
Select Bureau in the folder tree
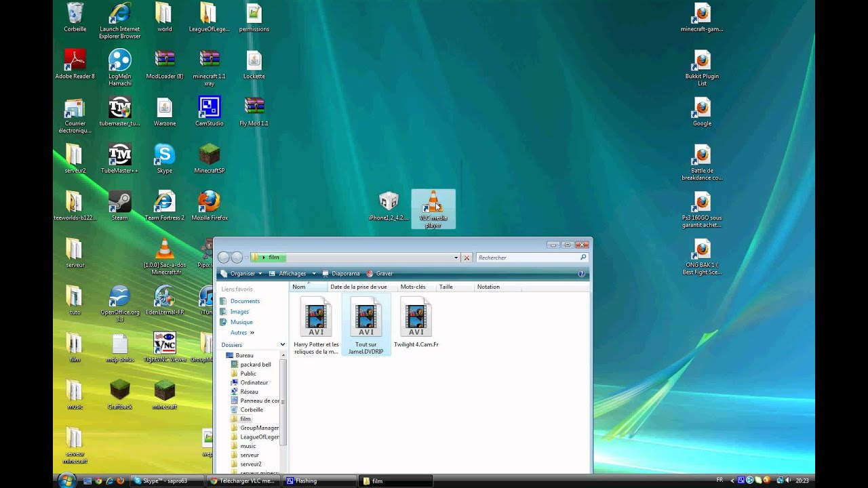(x=244, y=355)
